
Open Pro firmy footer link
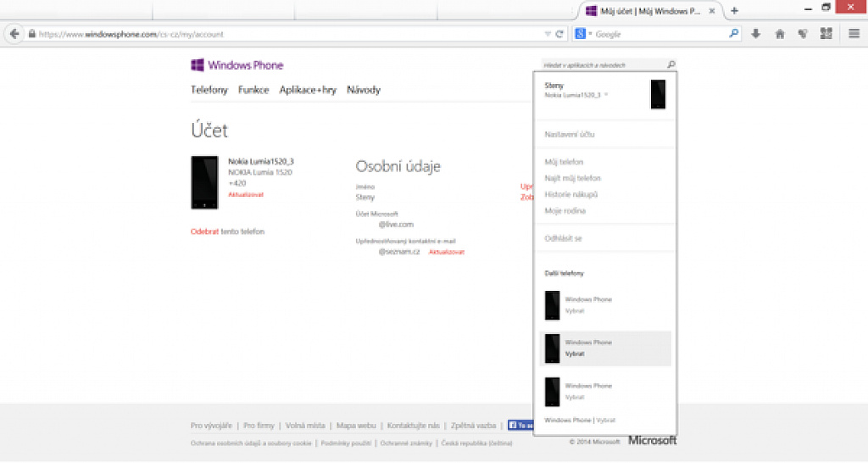point(259,426)
